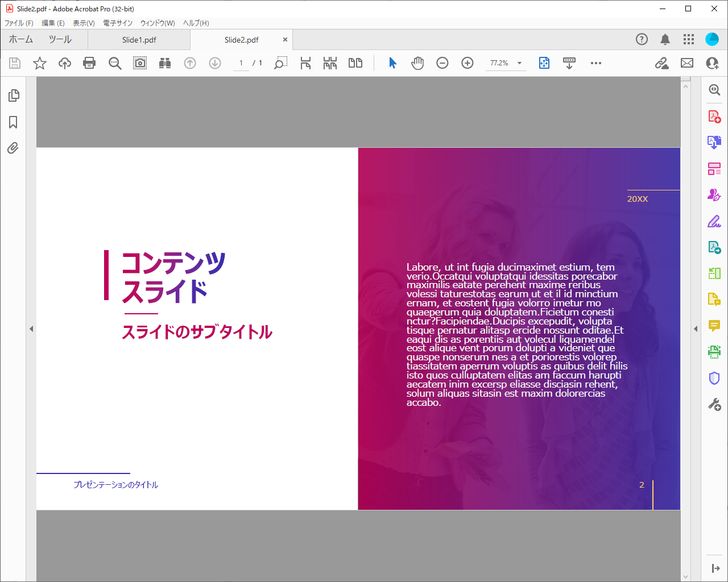
Task: Open the ヘルプ(H) menu
Action: pyautogui.click(x=196, y=23)
